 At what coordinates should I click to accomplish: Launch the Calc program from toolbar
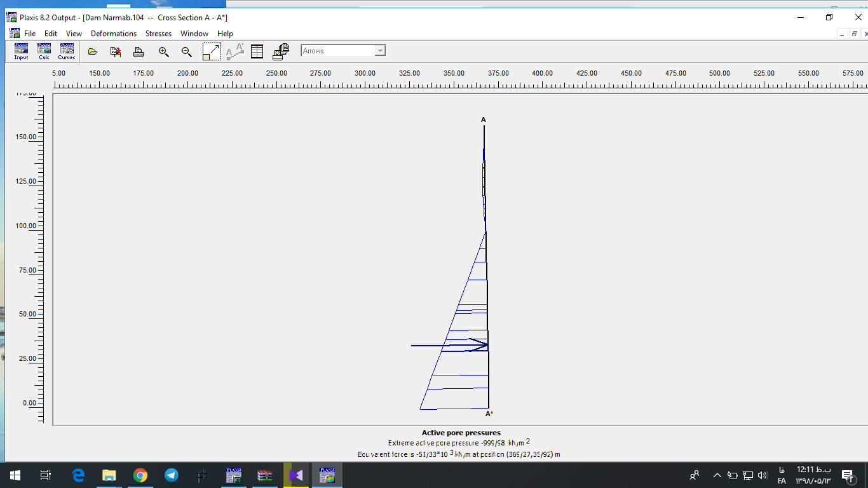(x=44, y=51)
